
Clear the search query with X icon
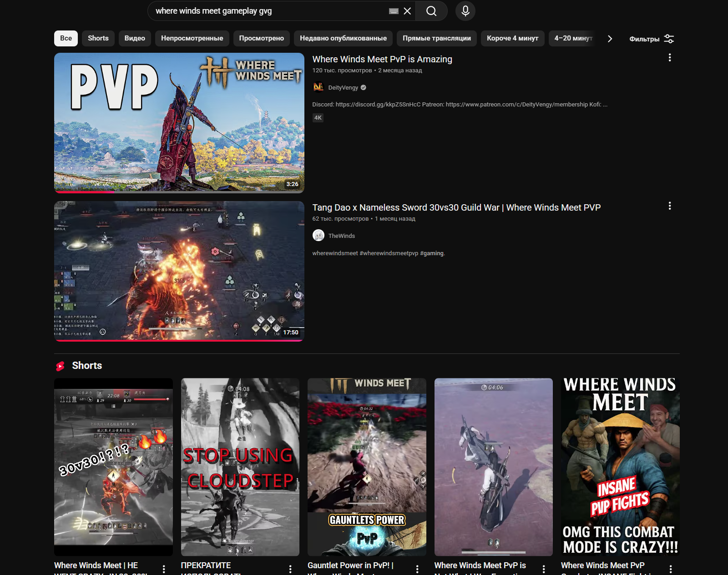(x=407, y=11)
